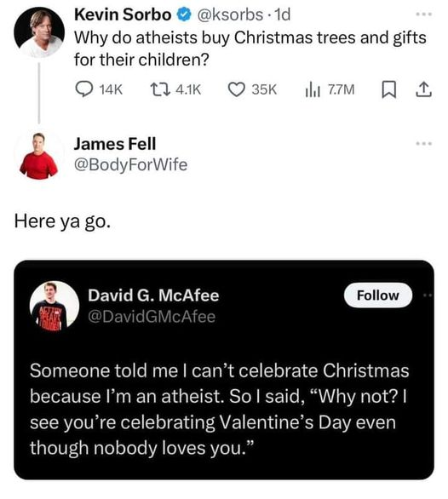Viewport: 448px width, 499px height.
Task: Click the reply speech bubble icon
Action: [84, 89]
